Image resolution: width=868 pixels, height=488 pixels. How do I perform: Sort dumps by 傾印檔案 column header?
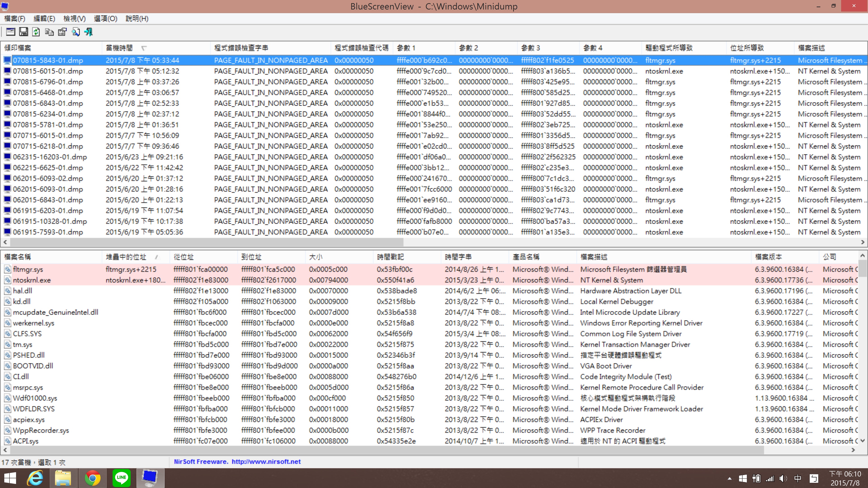(51, 48)
